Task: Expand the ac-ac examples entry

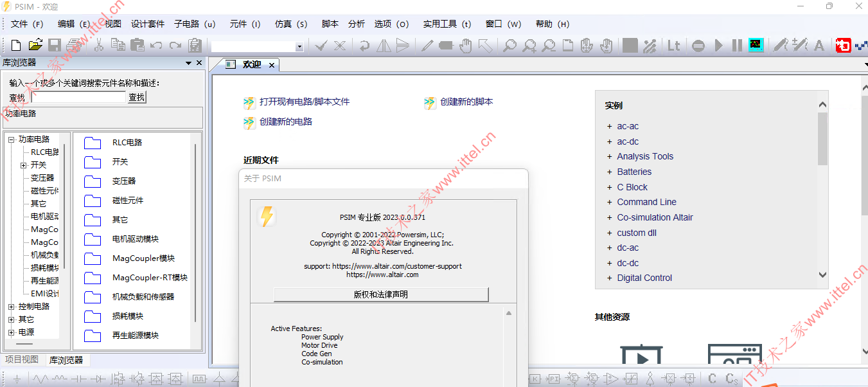Action: tap(610, 126)
